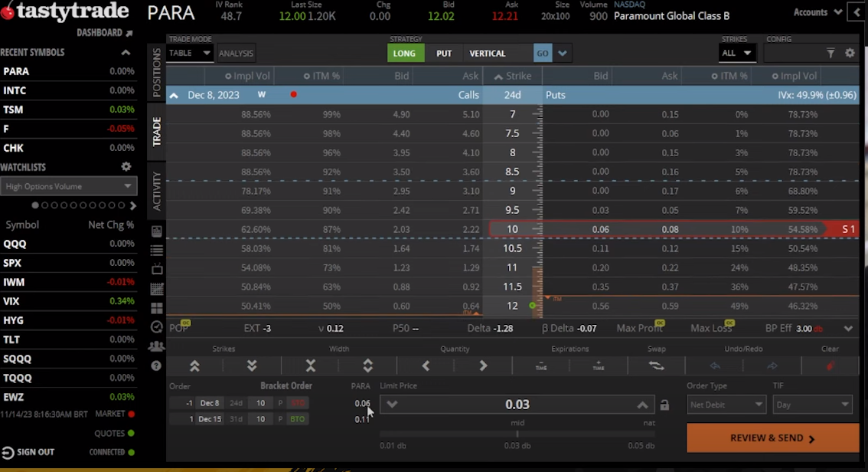868x472 pixels.
Task: Click the strategy GO button
Action: 543,54
